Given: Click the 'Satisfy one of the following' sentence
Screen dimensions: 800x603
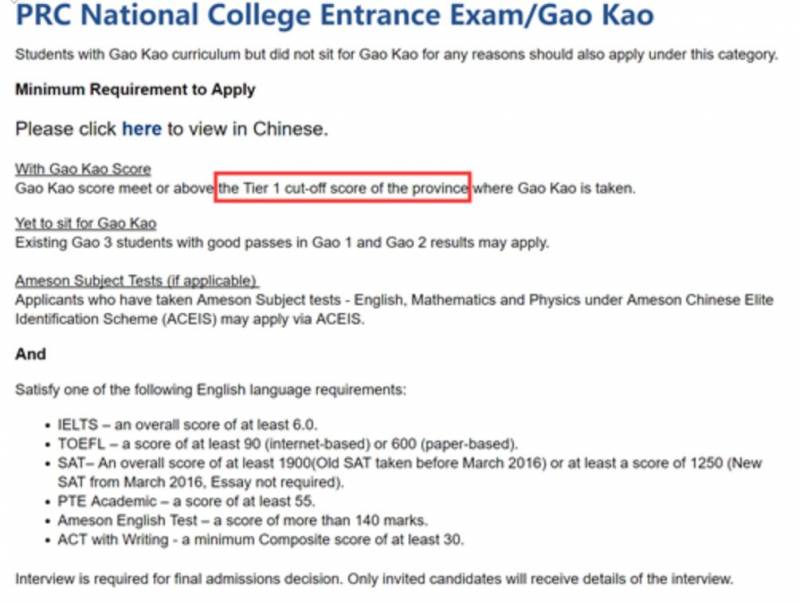Looking at the screenshot, I should tap(210, 389).
